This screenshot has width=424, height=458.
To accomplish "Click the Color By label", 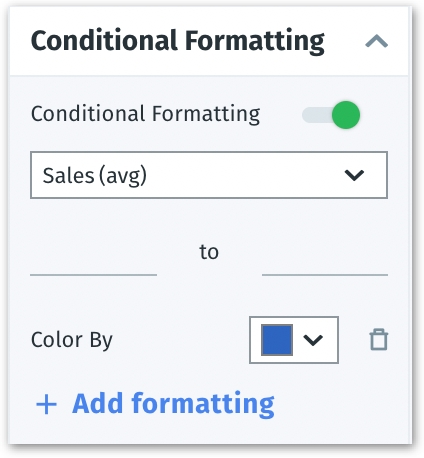I will pos(72,340).
